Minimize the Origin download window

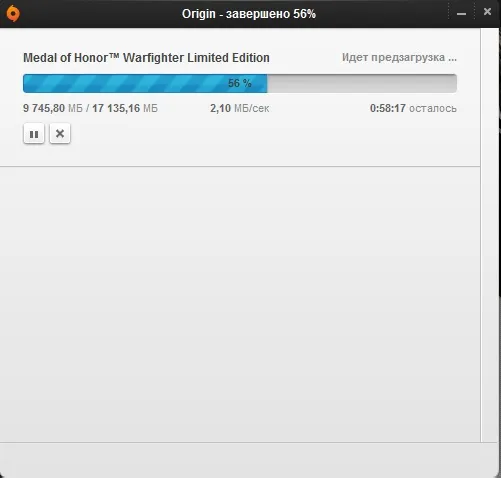click(x=461, y=14)
